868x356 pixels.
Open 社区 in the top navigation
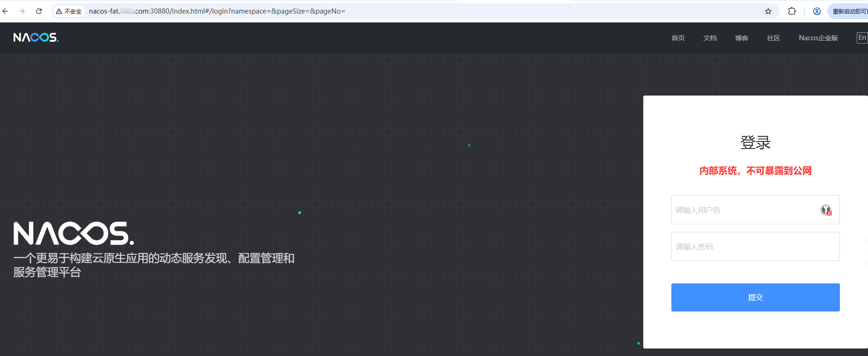773,38
